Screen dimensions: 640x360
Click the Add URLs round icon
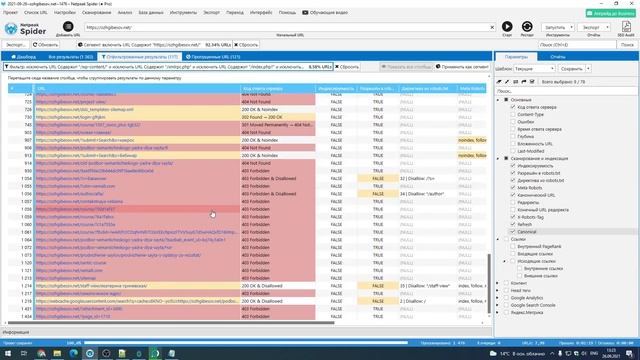pyautogui.click(x=68, y=27)
